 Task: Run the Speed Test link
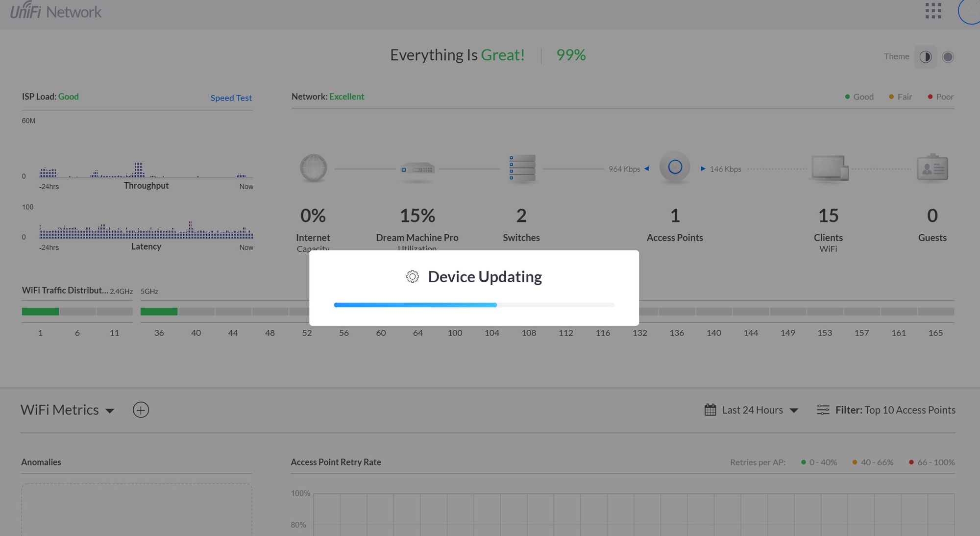231,98
